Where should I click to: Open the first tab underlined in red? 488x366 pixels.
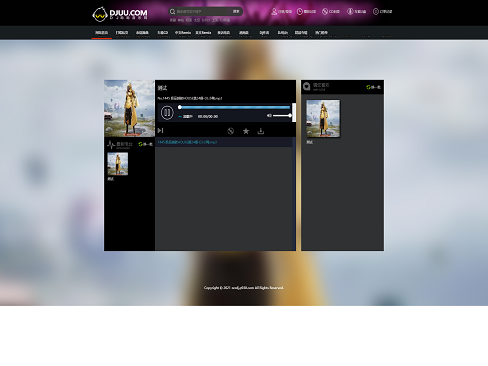(x=102, y=33)
